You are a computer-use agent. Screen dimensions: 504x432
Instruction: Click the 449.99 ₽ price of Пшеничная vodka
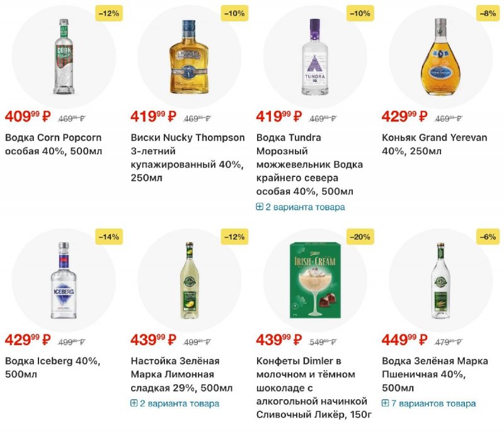point(404,340)
